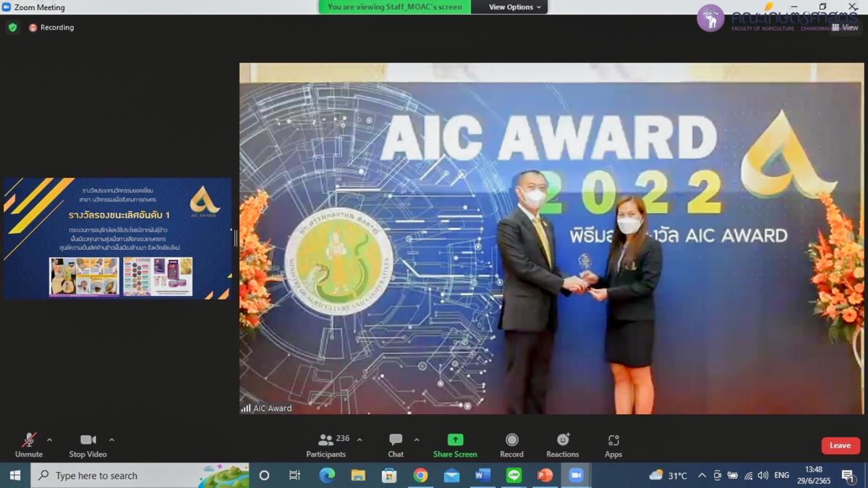Show hidden system tray icons
Screen dimensions: 868x488
click(x=702, y=476)
